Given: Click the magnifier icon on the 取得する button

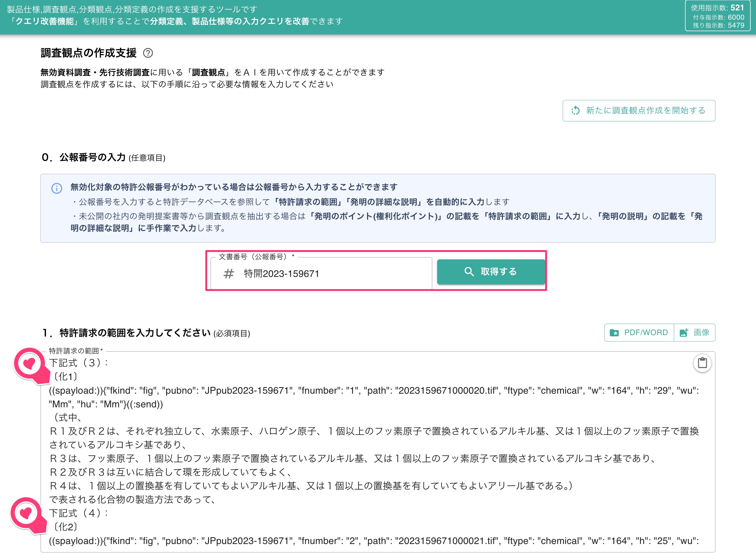Looking at the screenshot, I should [x=469, y=272].
